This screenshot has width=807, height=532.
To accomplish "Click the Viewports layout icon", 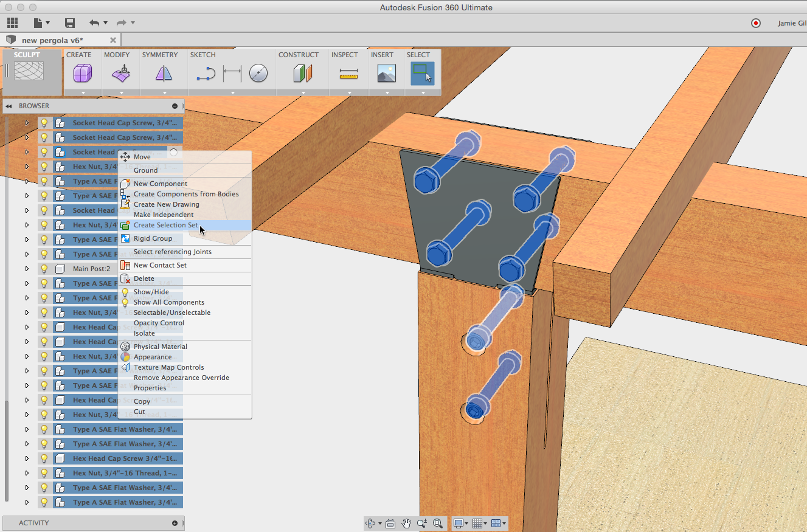I will click(x=496, y=523).
